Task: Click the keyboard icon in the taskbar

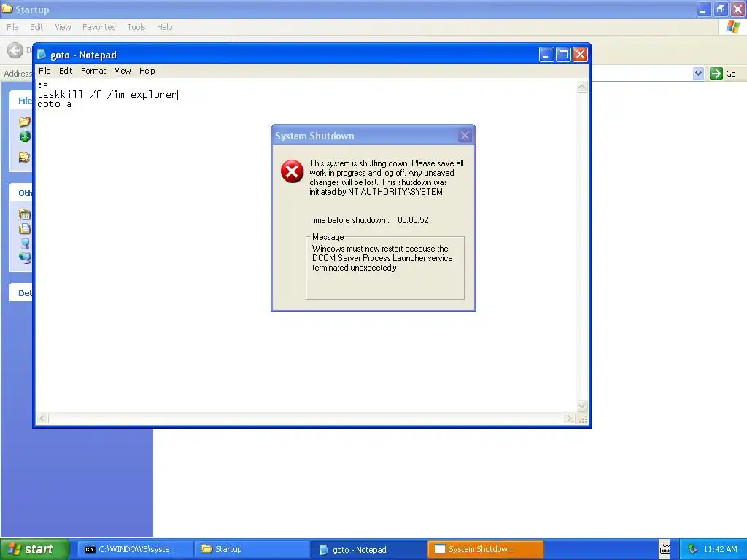Action: click(665, 550)
